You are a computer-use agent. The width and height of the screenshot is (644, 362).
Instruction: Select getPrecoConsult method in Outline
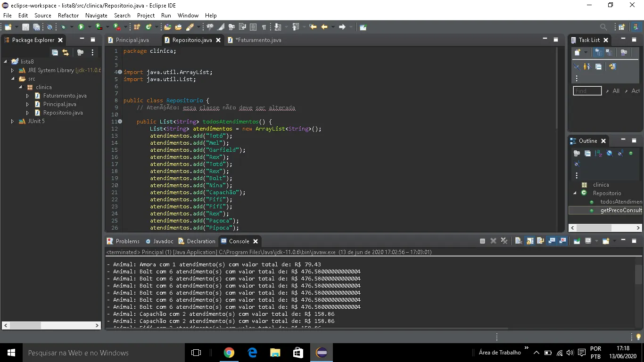point(620,210)
